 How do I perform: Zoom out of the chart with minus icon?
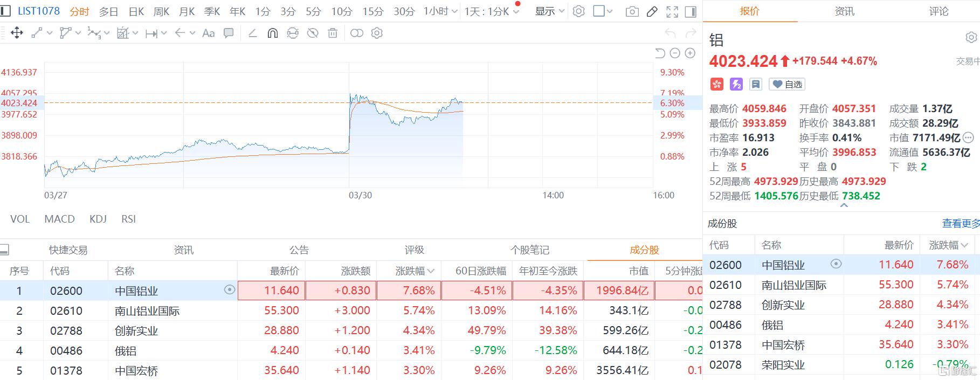tap(675, 53)
